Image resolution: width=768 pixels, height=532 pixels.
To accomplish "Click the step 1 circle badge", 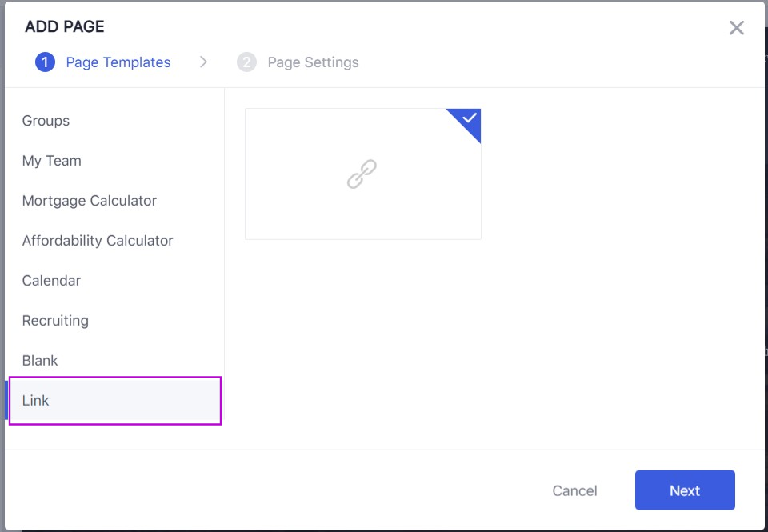I will coord(45,62).
